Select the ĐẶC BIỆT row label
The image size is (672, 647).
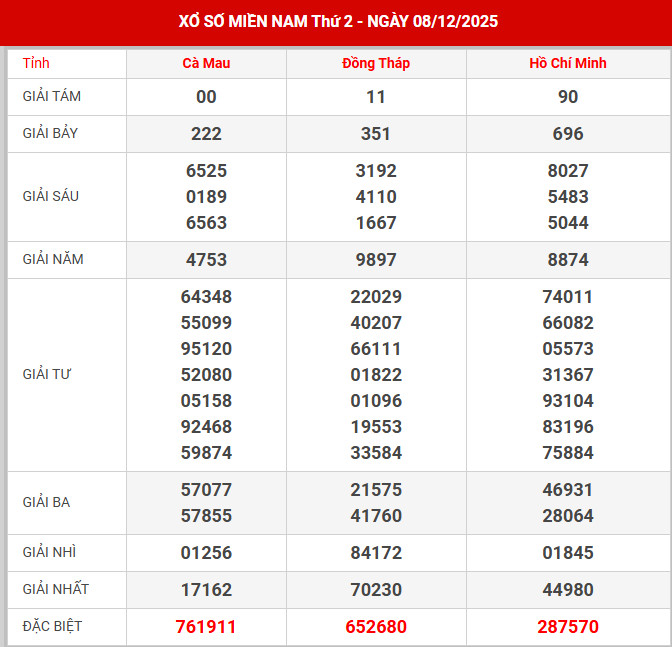(52, 626)
